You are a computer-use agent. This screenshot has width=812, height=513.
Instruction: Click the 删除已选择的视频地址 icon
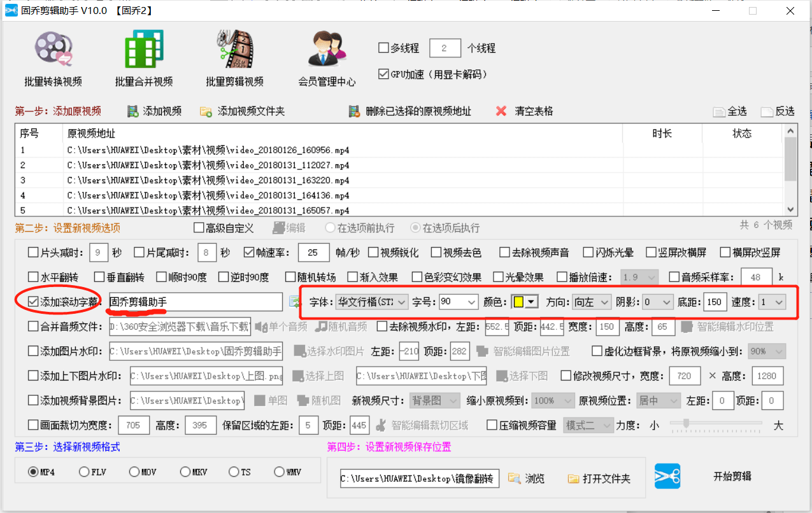[355, 110]
